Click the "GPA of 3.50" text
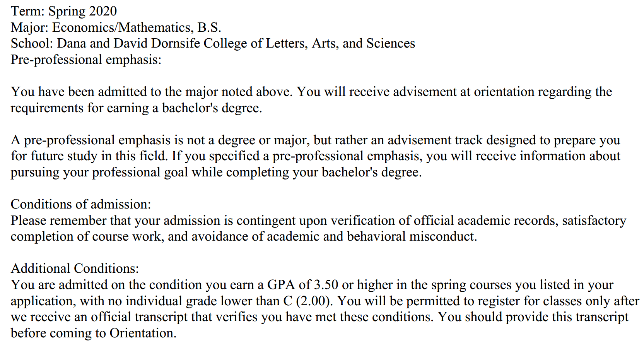 click(302, 285)
